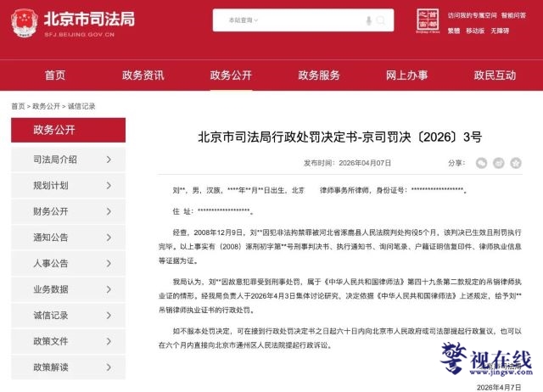Click the SFJ.BEIJING.GOV.CN text under logo
Image resolution: width=543 pixels, height=392 pixels.
(x=79, y=35)
